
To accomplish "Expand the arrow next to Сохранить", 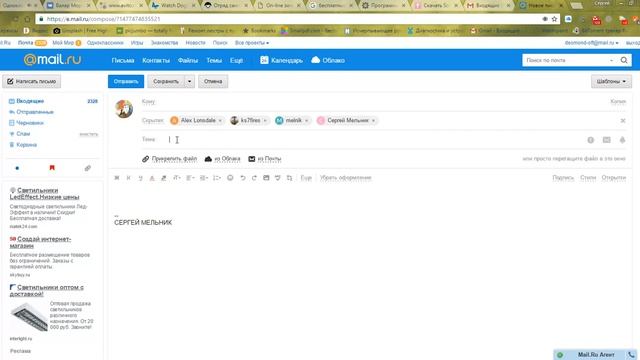I will click(189, 82).
